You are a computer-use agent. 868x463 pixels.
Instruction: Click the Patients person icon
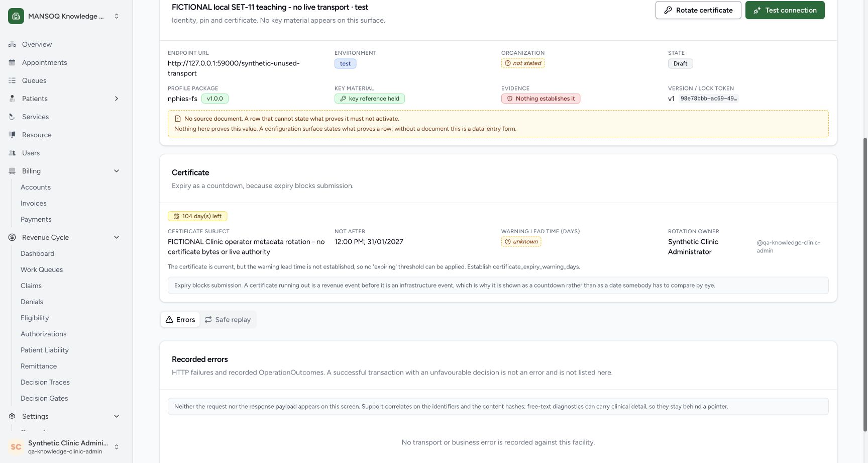[12, 99]
